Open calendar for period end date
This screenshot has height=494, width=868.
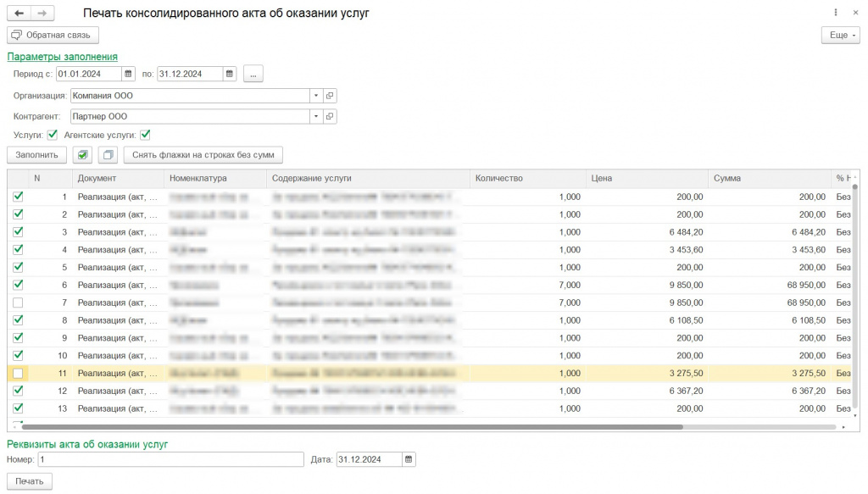[229, 74]
